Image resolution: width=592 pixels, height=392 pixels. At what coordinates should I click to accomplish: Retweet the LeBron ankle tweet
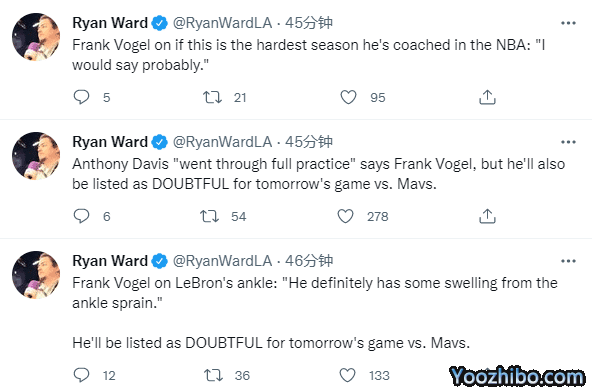pos(213,375)
